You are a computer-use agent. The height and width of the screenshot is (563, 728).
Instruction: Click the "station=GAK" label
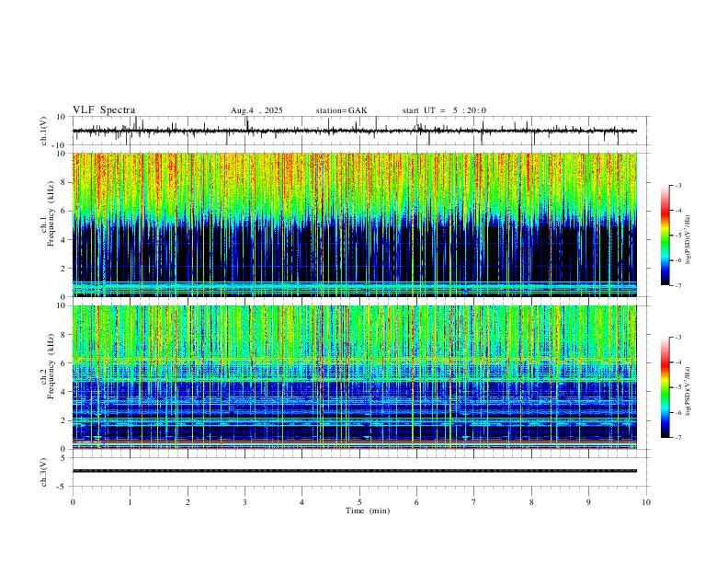coord(341,110)
